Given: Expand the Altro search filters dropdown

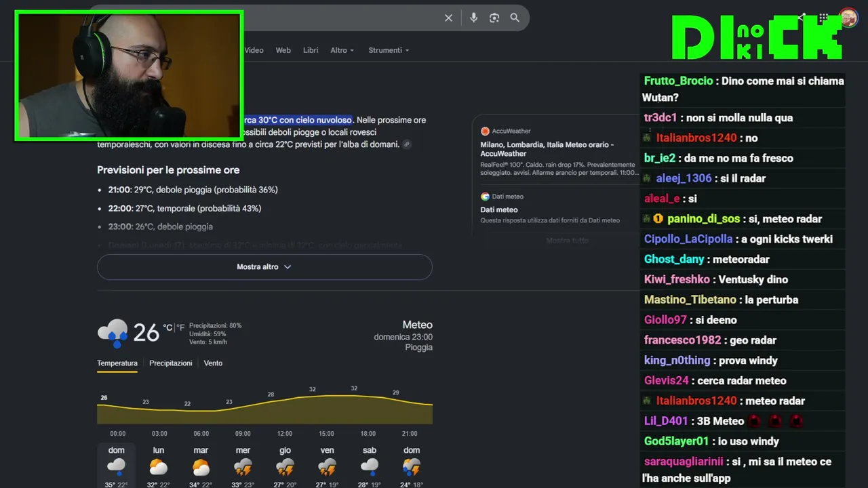Looking at the screenshot, I should (342, 50).
